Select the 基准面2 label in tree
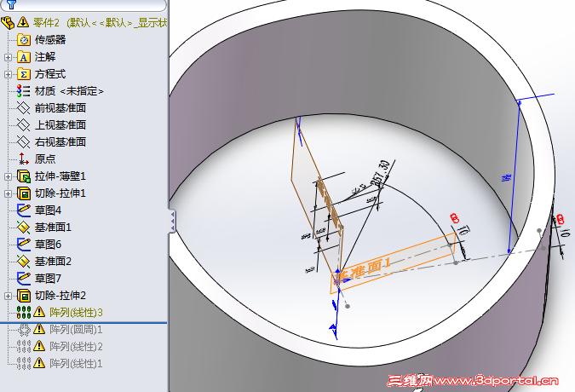 tap(53, 262)
